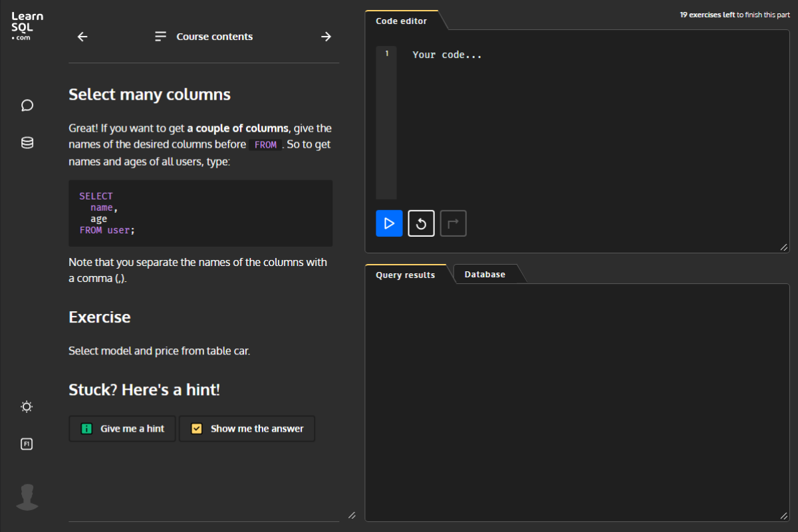Open the user profile avatar
Screen dimensions: 798x532
click(27, 497)
